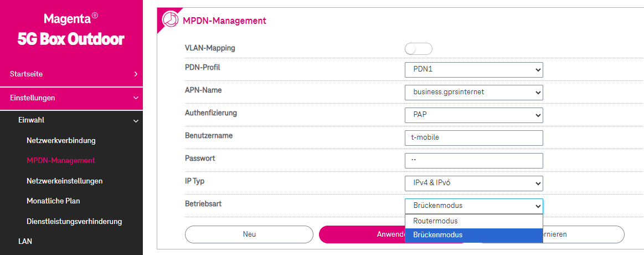Open Monatliche Plan page
Screen dimensions: 644x255
[x=53, y=201]
